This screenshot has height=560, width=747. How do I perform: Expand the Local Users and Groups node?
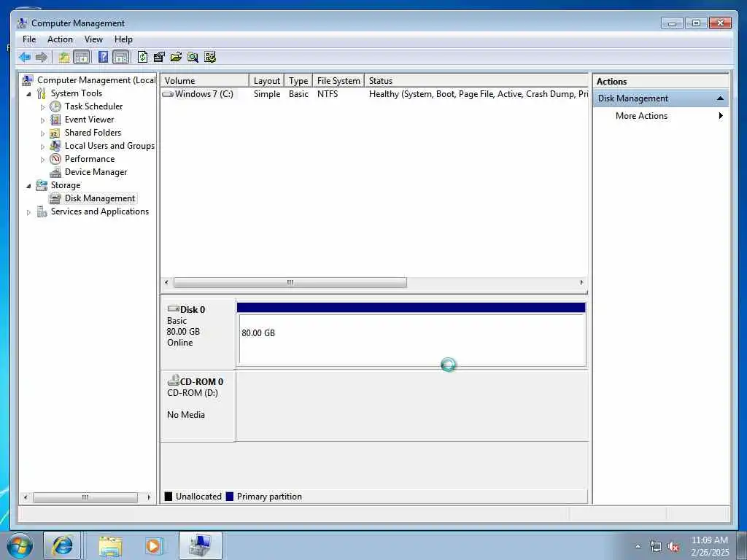[x=42, y=147]
